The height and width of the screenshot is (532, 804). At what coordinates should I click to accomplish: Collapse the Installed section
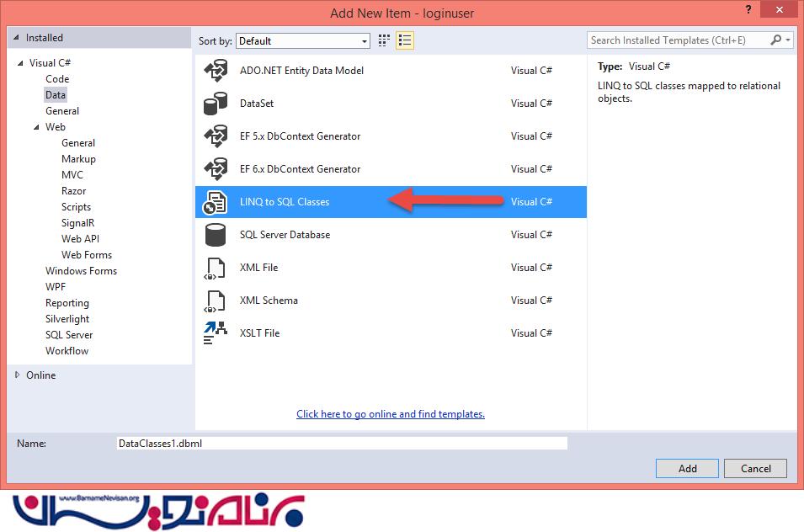pos(16,37)
